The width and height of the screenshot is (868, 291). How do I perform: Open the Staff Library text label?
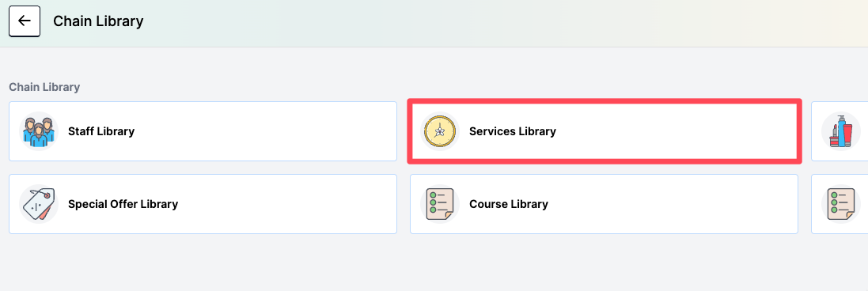click(x=101, y=132)
